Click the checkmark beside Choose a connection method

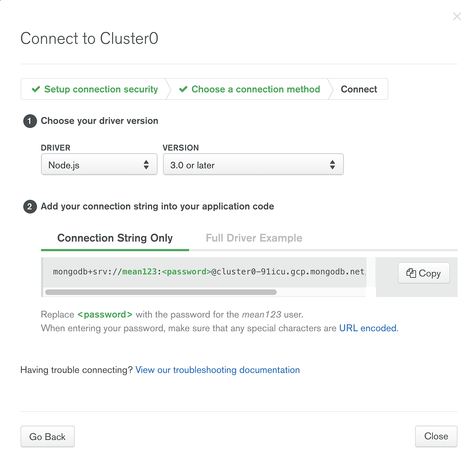183,89
